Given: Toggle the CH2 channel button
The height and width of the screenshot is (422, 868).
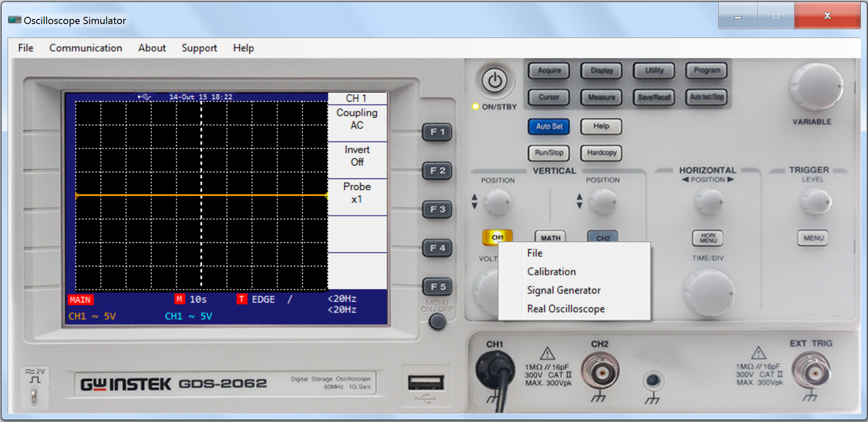Looking at the screenshot, I should [x=602, y=237].
